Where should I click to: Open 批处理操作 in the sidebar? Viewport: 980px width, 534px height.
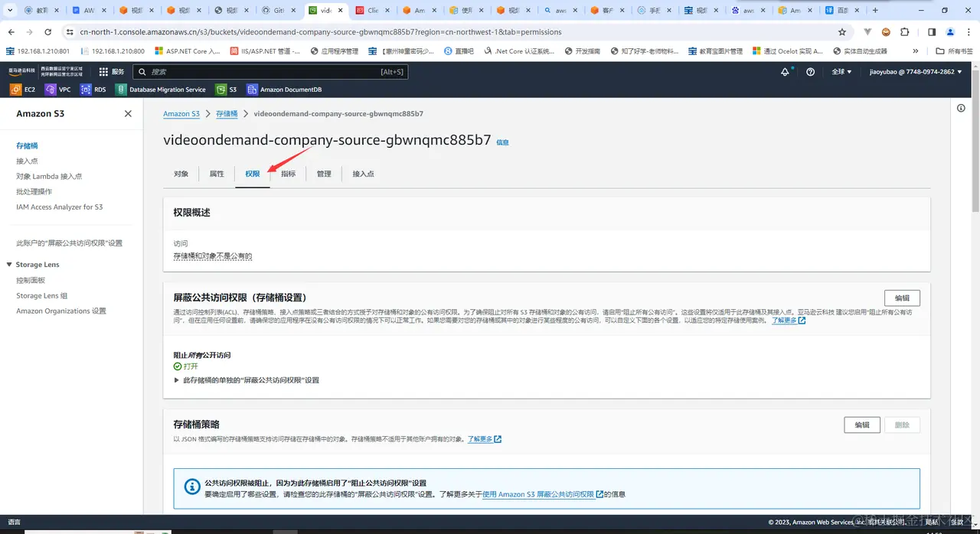coord(34,191)
